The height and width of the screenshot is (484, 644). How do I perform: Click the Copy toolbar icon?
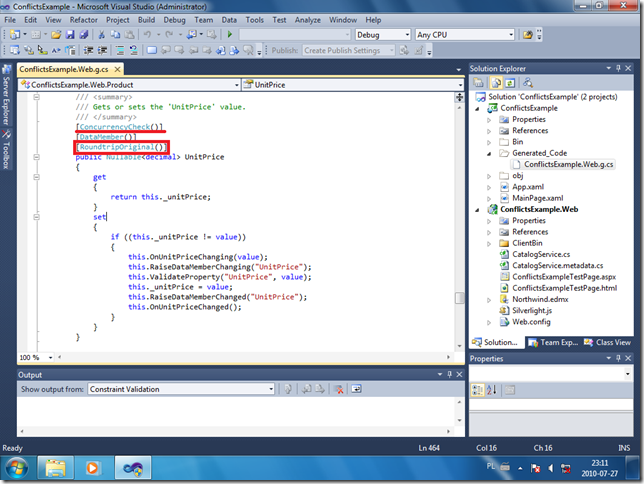coord(115,35)
